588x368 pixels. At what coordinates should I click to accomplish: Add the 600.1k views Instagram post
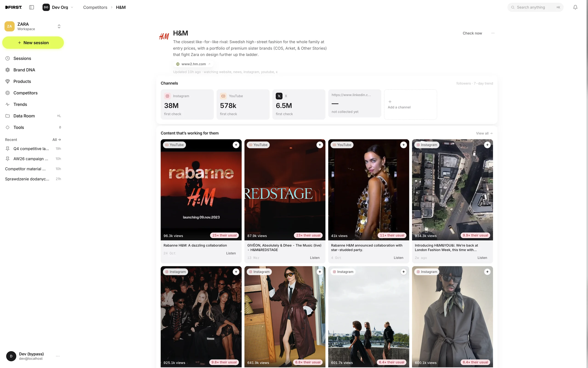487,272
